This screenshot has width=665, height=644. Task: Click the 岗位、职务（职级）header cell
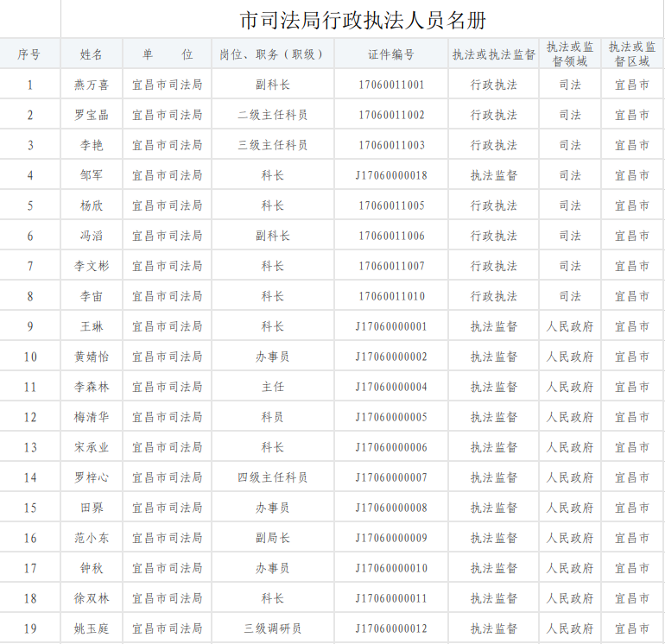pos(272,54)
